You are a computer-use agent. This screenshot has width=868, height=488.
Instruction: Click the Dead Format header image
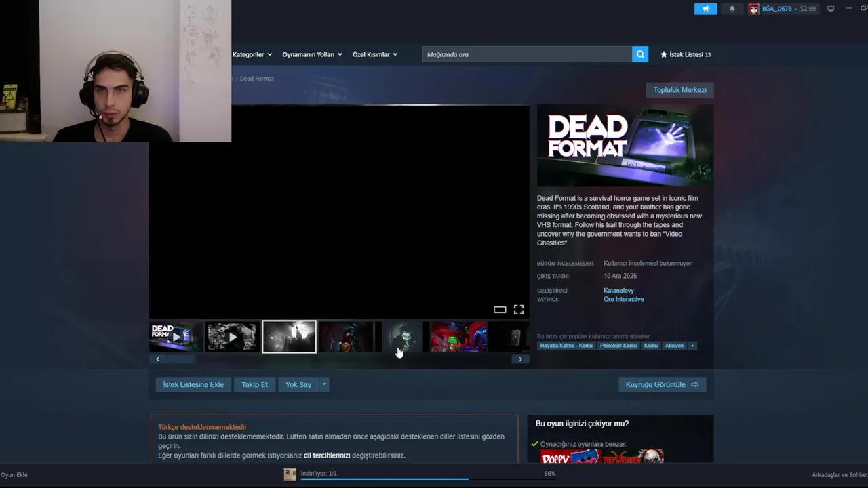tap(625, 146)
